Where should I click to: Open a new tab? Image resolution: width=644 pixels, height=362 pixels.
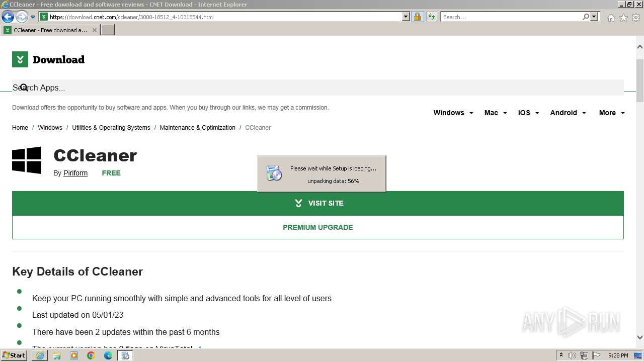coord(108,30)
